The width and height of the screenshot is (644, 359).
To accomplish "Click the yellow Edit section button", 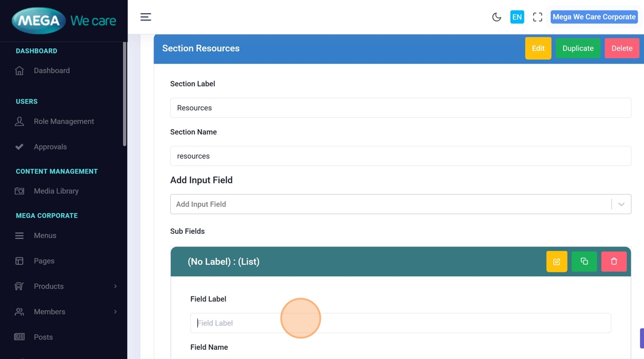I will [538, 48].
